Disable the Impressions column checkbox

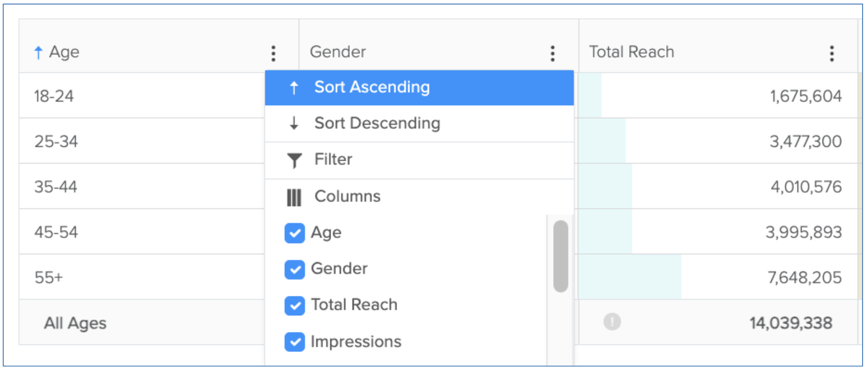pyautogui.click(x=295, y=342)
